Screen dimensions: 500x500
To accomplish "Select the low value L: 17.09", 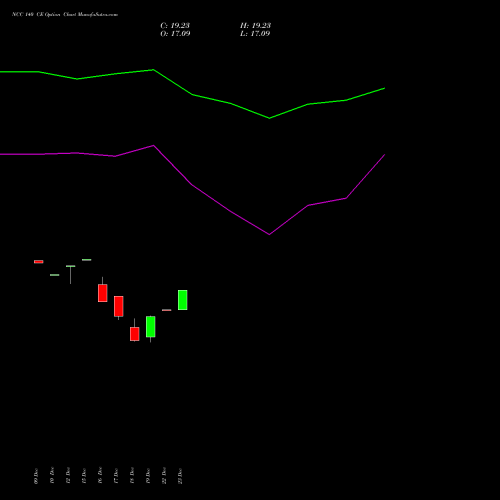I will (255, 34).
